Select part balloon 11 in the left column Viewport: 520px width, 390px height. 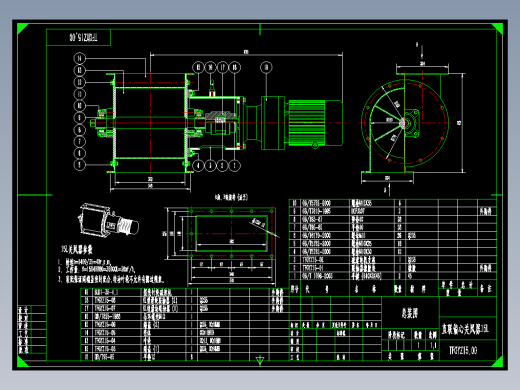tap(79, 94)
